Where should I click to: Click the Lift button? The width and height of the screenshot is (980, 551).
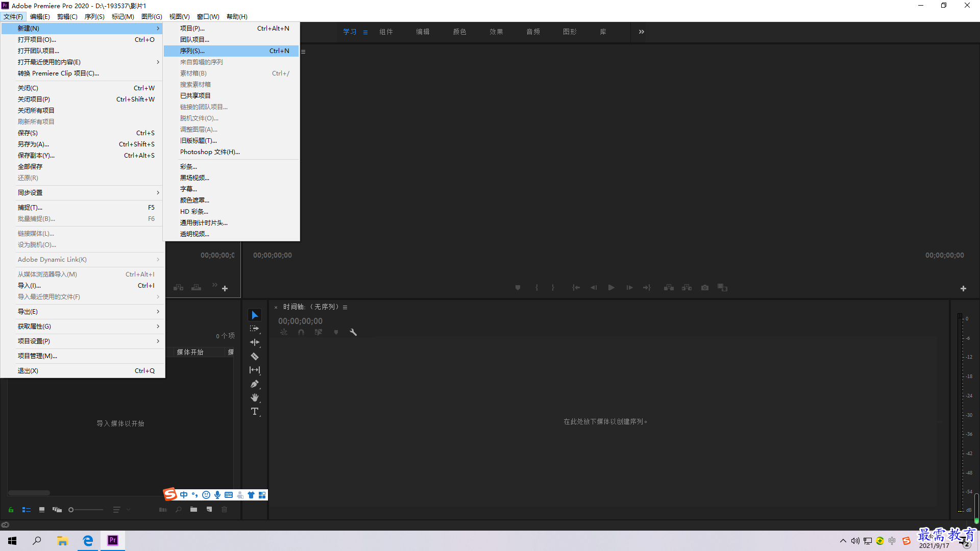(669, 288)
